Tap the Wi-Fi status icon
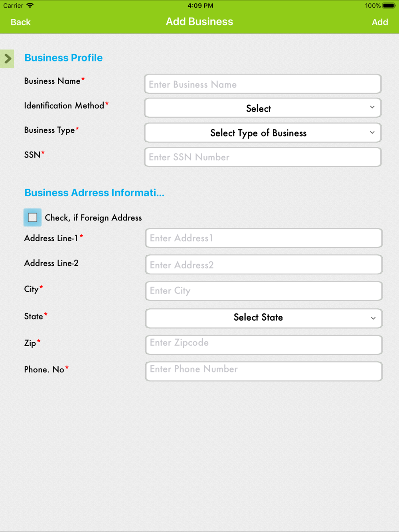This screenshot has width=399, height=532. point(30,6)
